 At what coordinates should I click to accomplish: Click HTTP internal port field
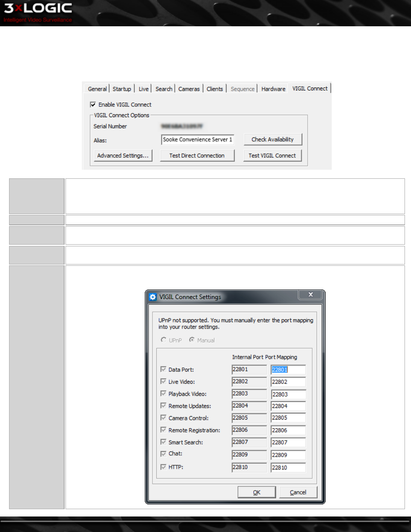coord(249,467)
